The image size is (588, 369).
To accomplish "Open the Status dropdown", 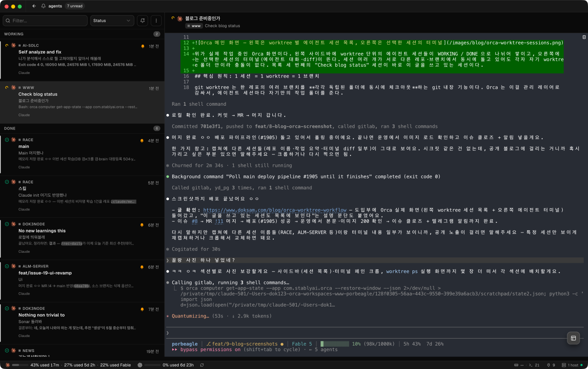I will coord(112,21).
